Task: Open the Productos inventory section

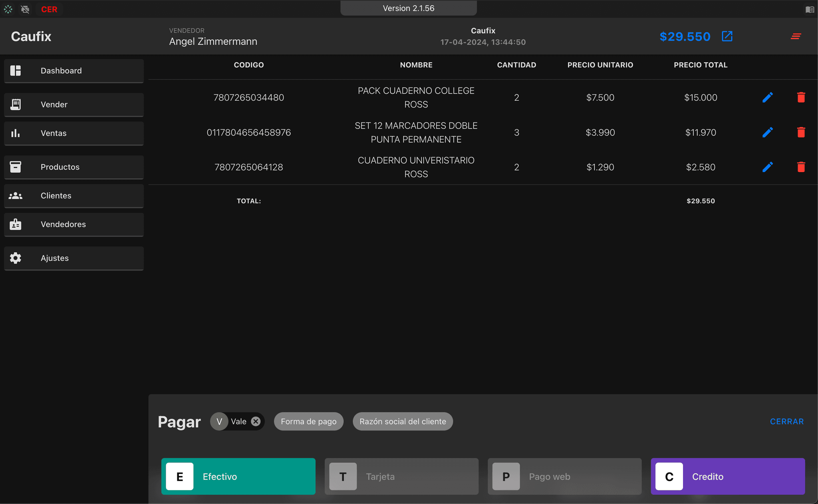Action: point(73,167)
